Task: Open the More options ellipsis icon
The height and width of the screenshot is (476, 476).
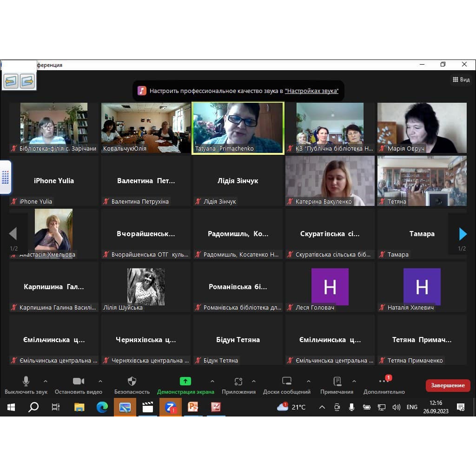Action: click(x=384, y=382)
